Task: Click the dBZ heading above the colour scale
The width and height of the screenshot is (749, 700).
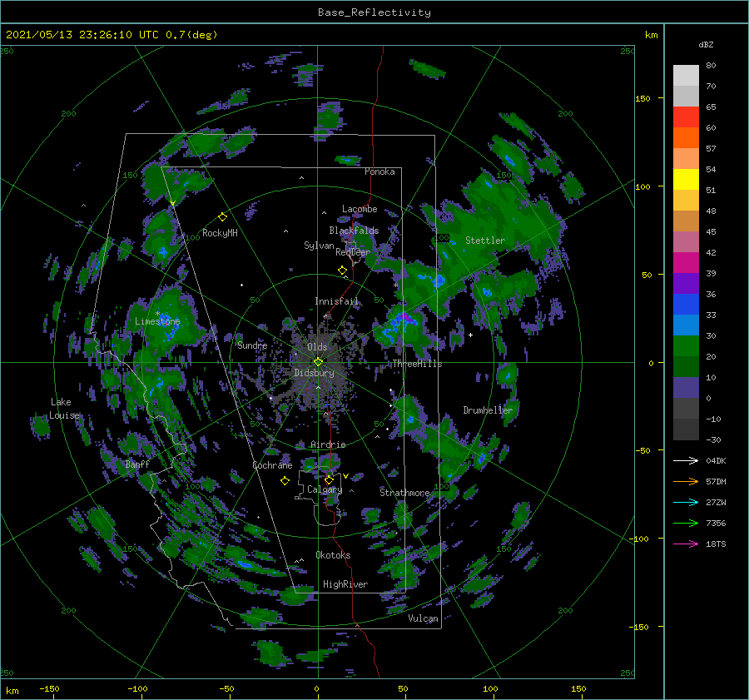Action: pos(706,44)
